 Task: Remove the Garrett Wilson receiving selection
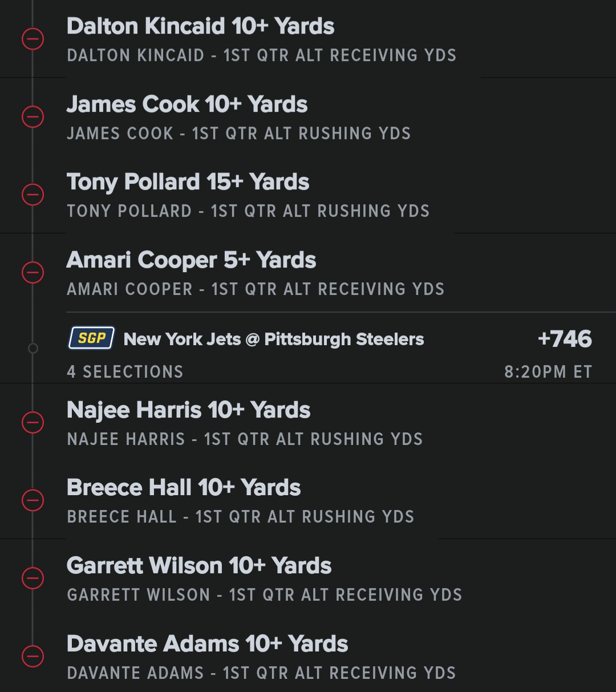pos(33,578)
